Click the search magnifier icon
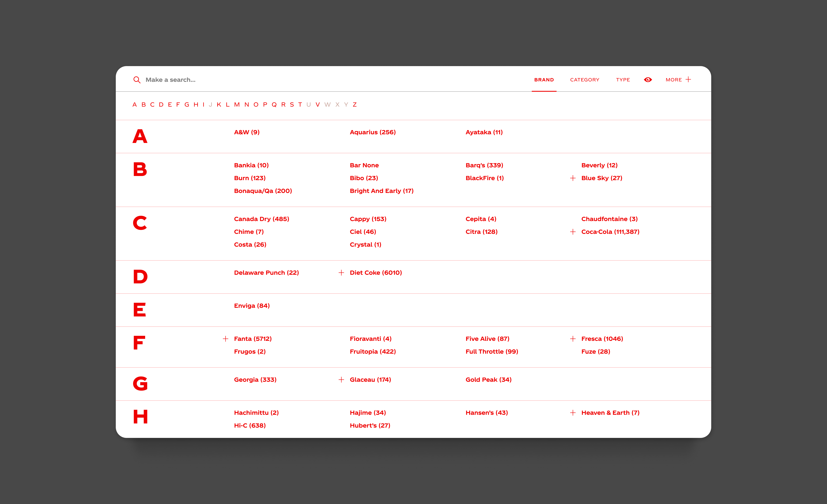827x504 pixels. [x=137, y=80]
